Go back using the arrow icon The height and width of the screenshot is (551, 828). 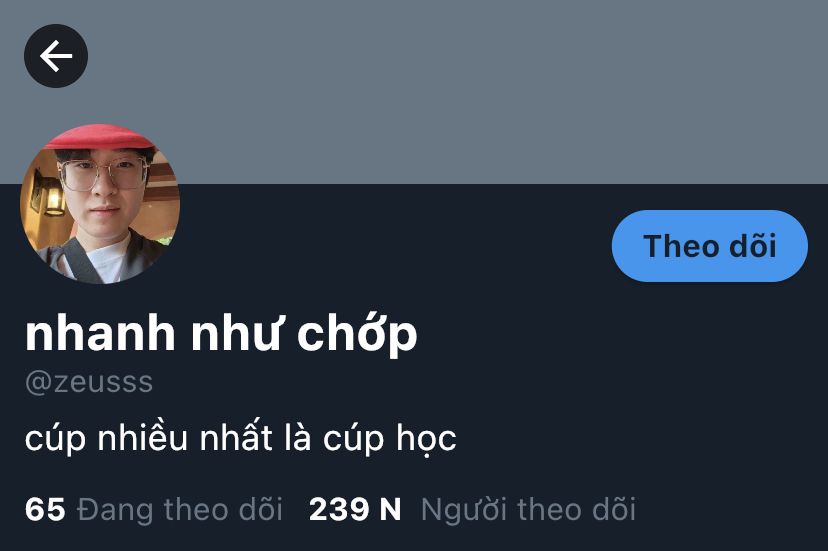coord(56,56)
